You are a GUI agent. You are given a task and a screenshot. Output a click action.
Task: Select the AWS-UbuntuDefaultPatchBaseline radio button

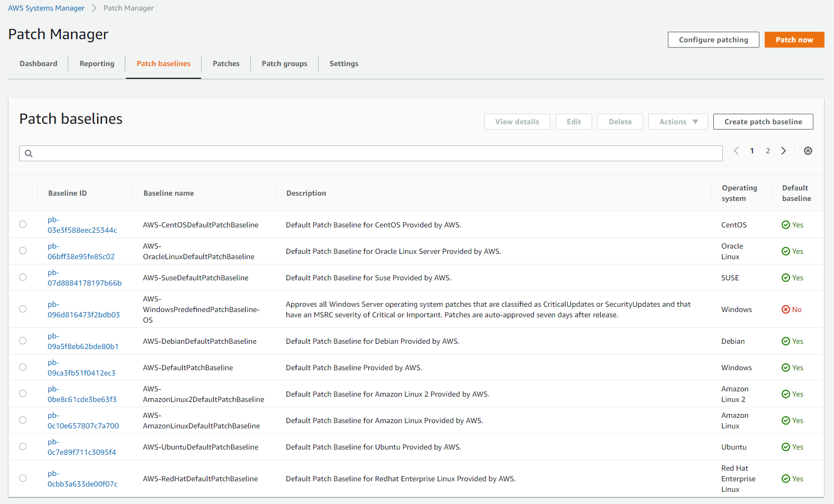click(23, 446)
